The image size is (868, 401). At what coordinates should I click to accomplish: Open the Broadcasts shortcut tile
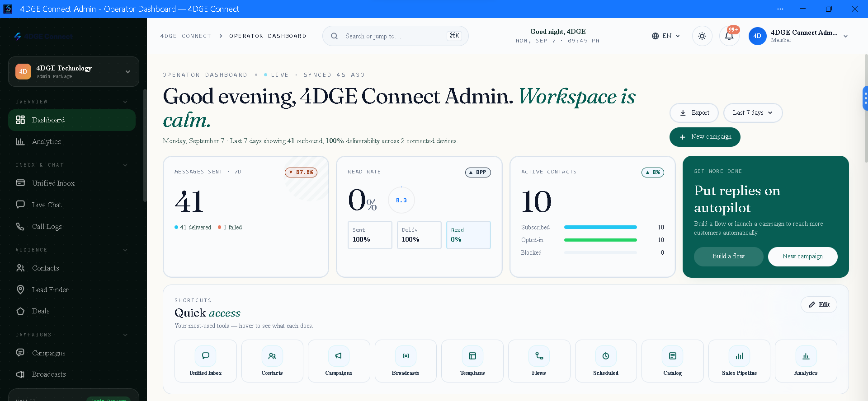pos(406,361)
